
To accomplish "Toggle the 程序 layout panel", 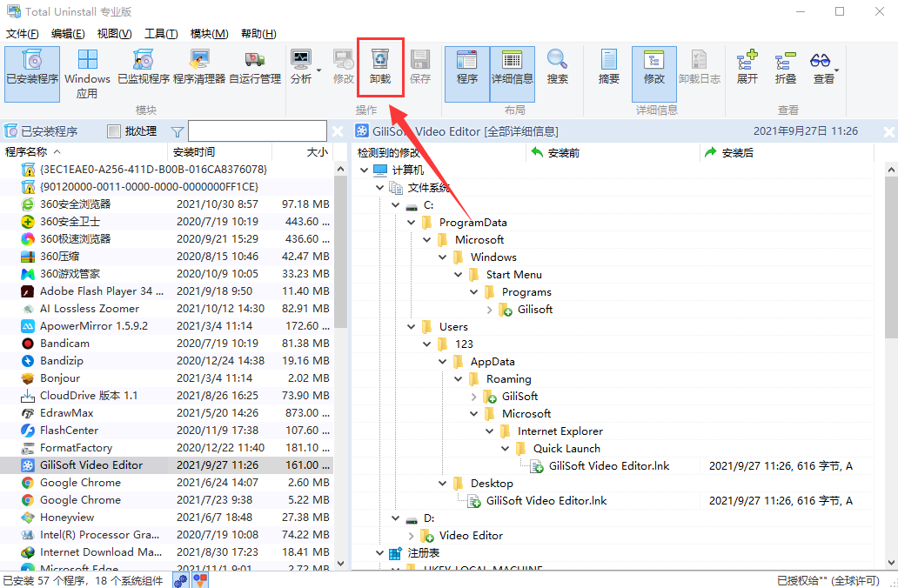I will [467, 75].
